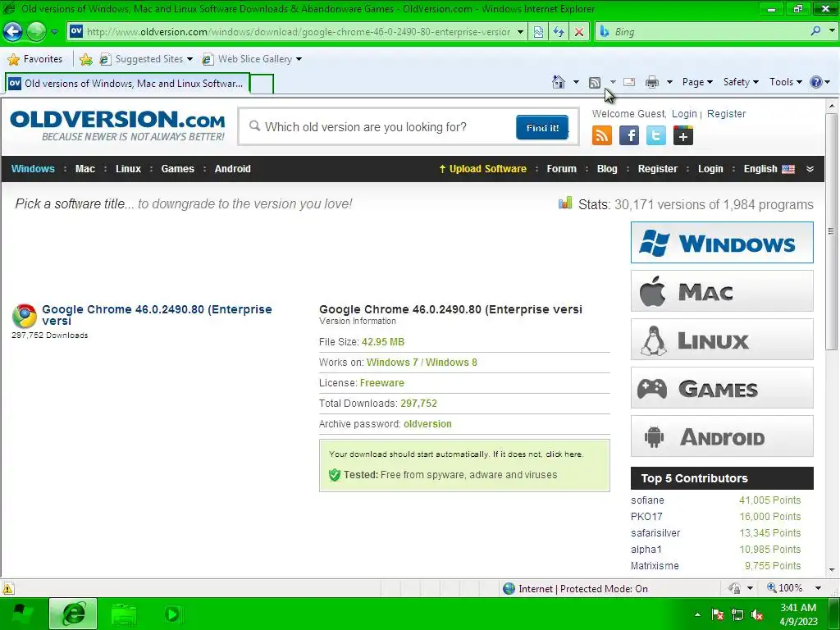The height and width of the screenshot is (630, 840).
Task: Expand the double-chevron navigation expander
Action: click(x=810, y=169)
